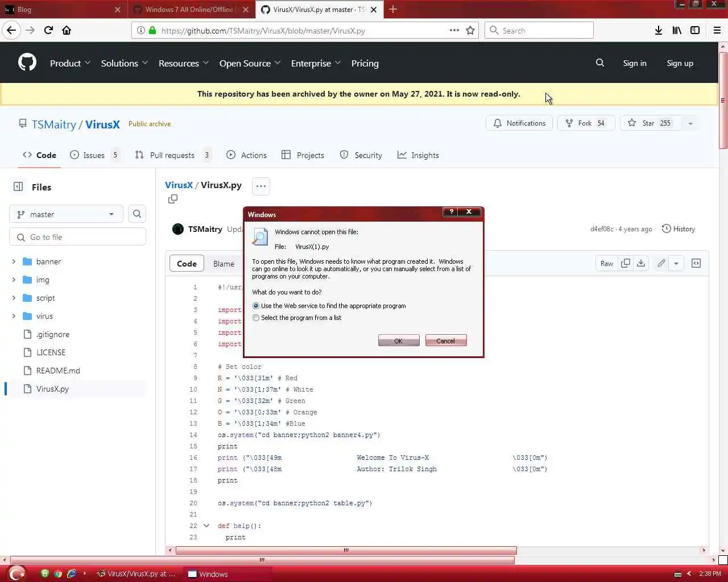Click browser forward arrow button

tap(30, 30)
